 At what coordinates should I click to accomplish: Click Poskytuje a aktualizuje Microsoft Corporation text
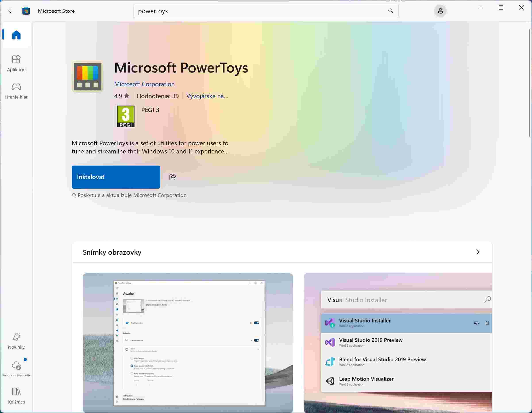[132, 195]
